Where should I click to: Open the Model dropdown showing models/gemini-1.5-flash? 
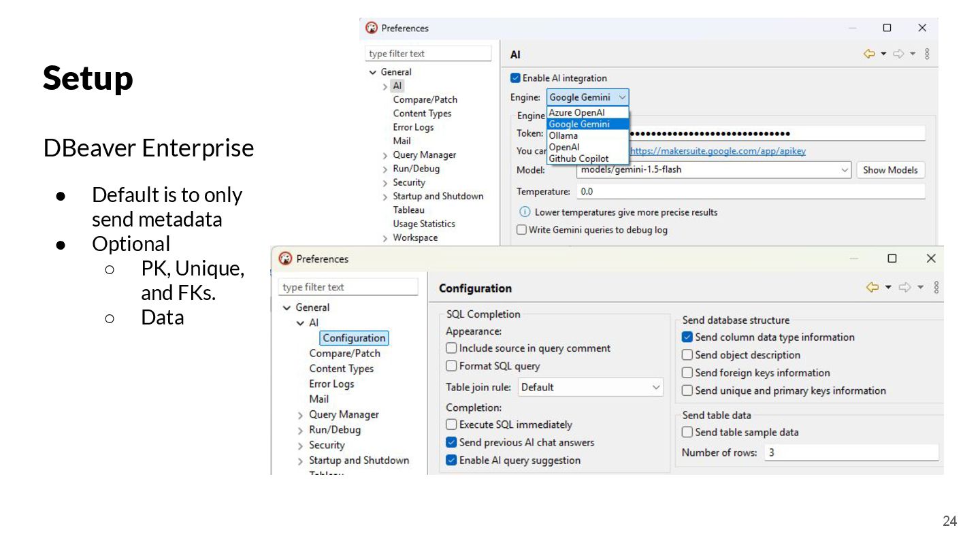click(714, 170)
